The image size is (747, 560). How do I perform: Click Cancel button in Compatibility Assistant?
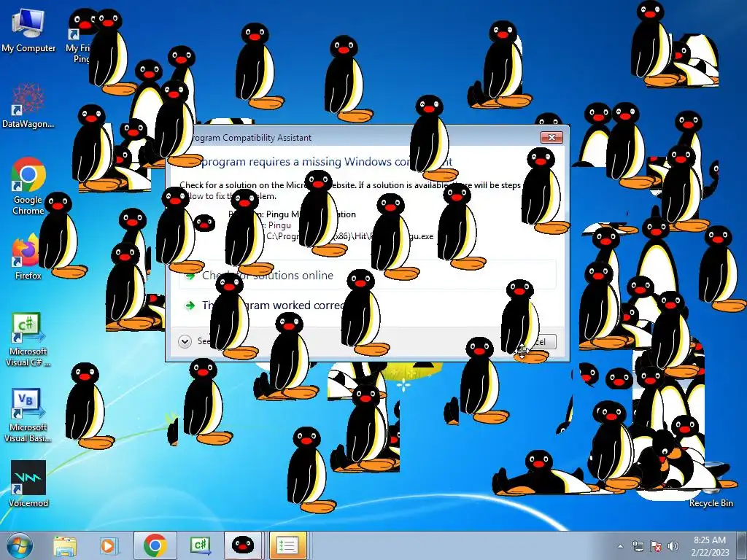[536, 341]
